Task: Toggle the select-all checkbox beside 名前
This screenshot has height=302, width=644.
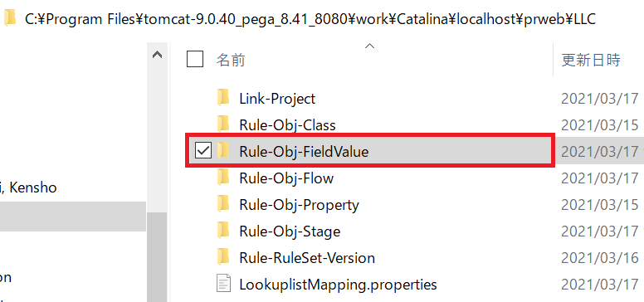Action: click(x=195, y=59)
